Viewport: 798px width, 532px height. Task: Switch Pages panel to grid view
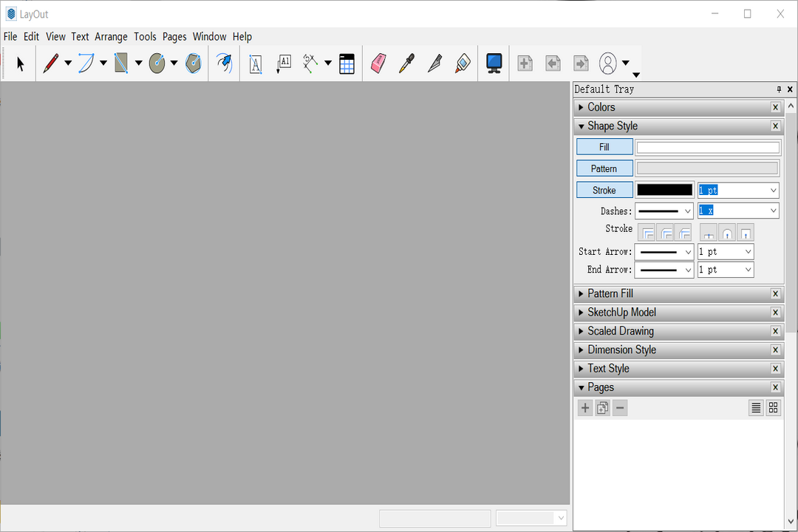pos(773,407)
